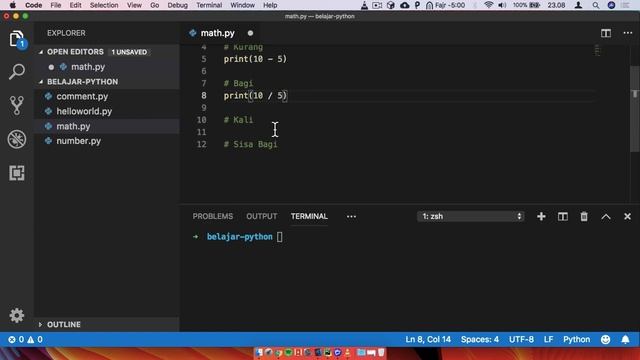Select terminal shell dropdown 1: zsh

[x=471, y=216]
